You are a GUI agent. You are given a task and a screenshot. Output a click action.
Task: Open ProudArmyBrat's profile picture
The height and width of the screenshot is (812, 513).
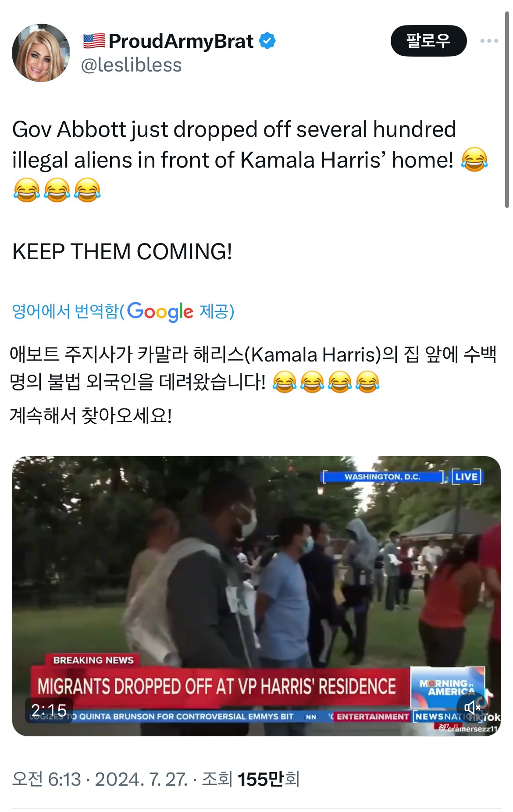click(41, 53)
